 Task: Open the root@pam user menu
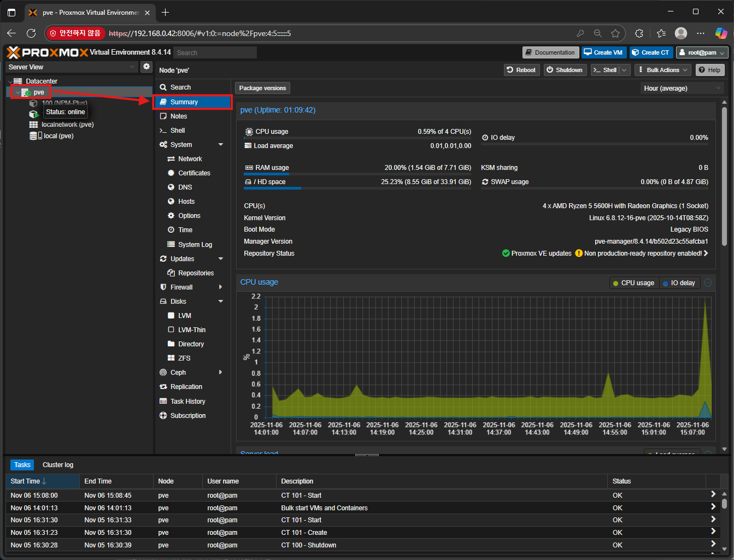[702, 52]
